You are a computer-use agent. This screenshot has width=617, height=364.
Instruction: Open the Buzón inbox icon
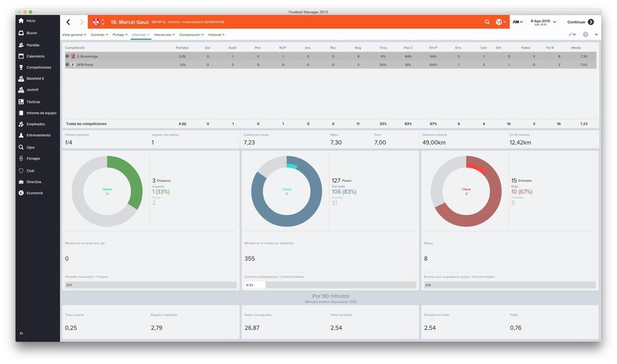coord(21,33)
